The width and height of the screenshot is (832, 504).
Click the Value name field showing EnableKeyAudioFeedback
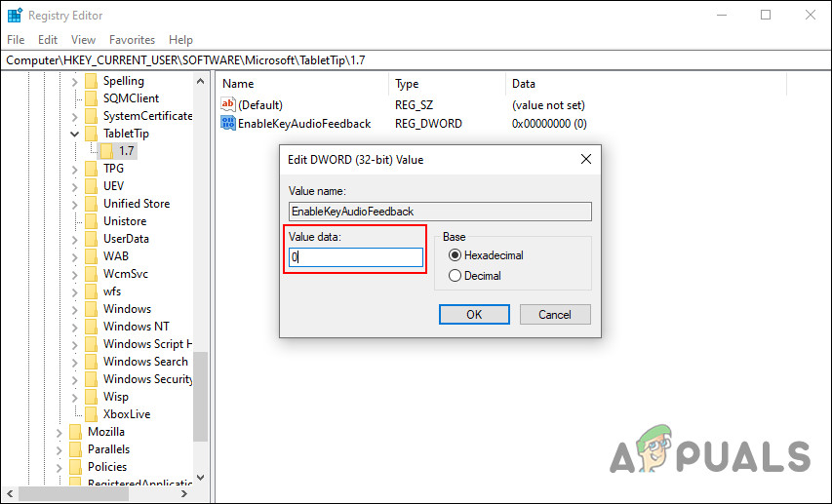coord(440,212)
